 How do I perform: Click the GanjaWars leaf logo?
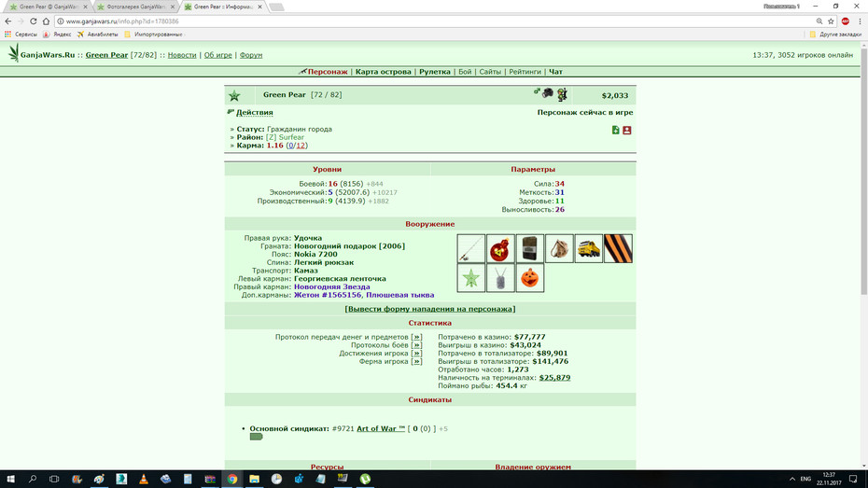tap(13, 54)
